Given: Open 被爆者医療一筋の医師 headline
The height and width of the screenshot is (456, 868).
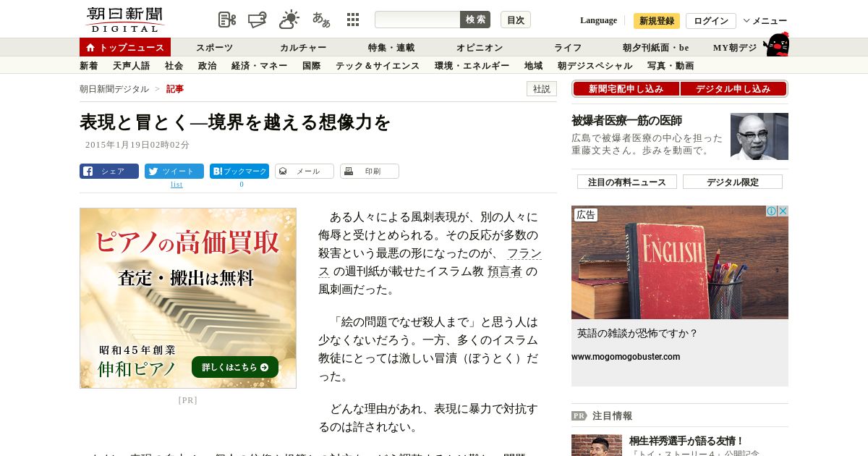Looking at the screenshot, I should pyautogui.click(x=626, y=121).
